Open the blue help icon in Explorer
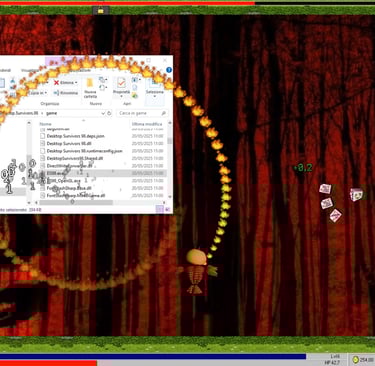This screenshot has height=366, width=375. 169,70
